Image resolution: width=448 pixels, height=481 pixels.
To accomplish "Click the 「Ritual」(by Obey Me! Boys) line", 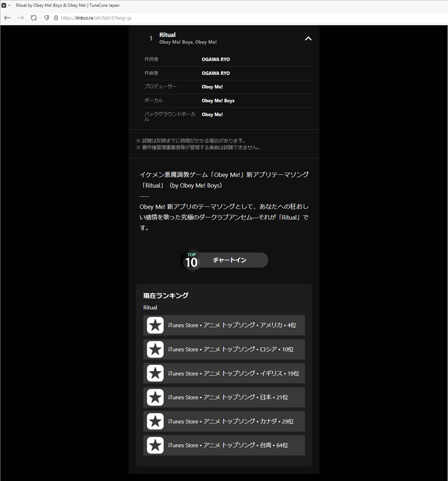I will pos(181,186).
